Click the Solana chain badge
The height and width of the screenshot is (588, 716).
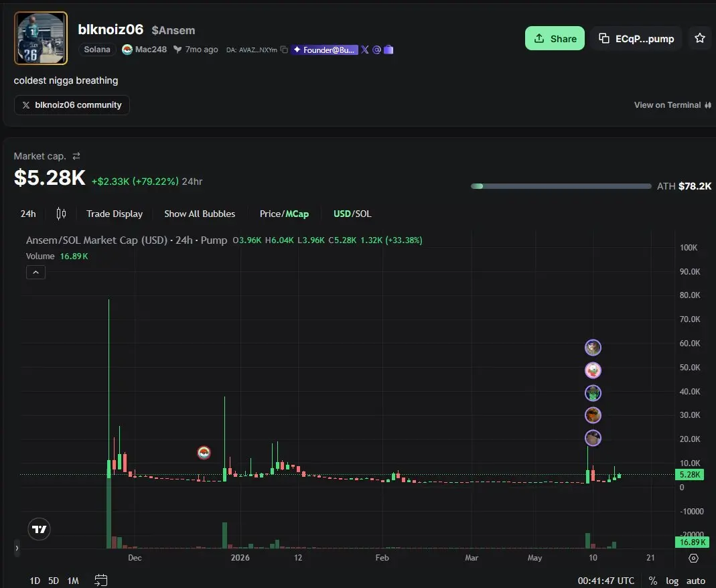point(97,50)
